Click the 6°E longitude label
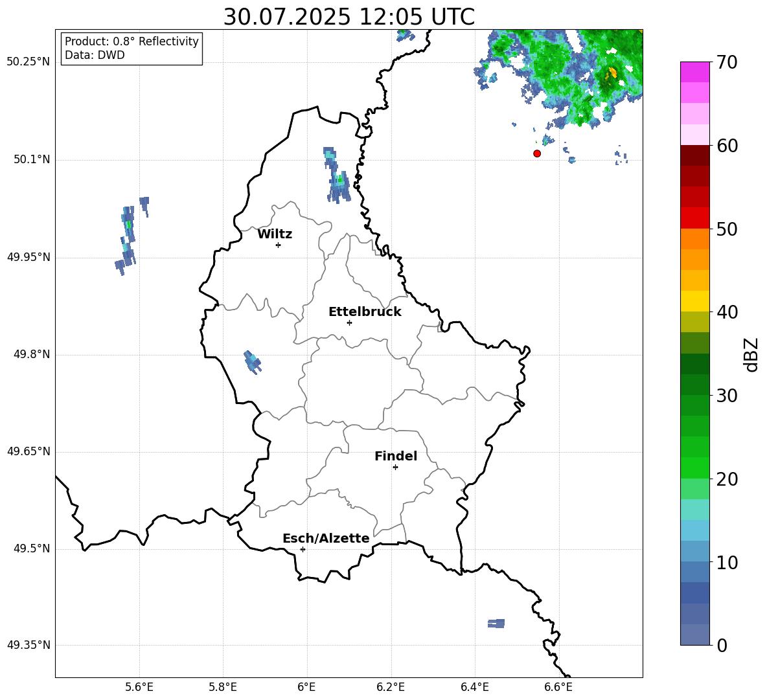 306,687
